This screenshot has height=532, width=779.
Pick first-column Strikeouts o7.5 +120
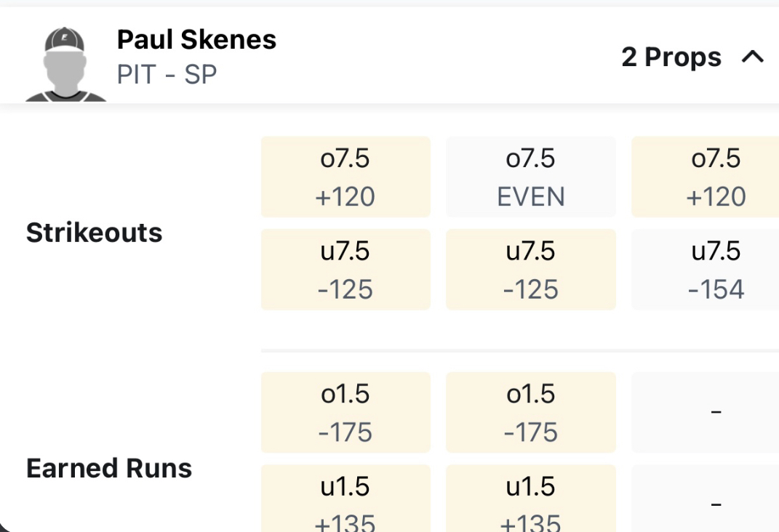point(345,177)
